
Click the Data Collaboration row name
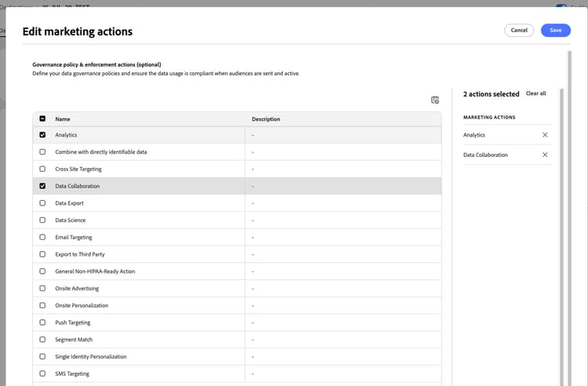pyautogui.click(x=78, y=186)
